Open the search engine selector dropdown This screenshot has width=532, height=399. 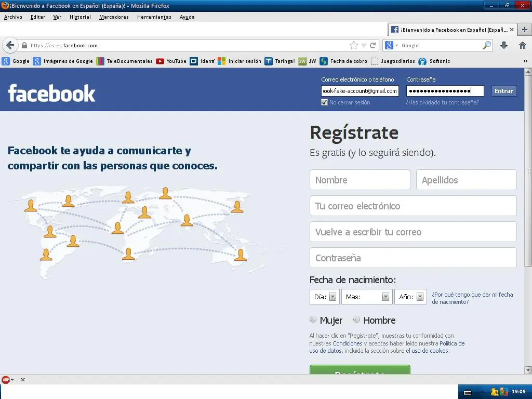[x=391, y=45]
